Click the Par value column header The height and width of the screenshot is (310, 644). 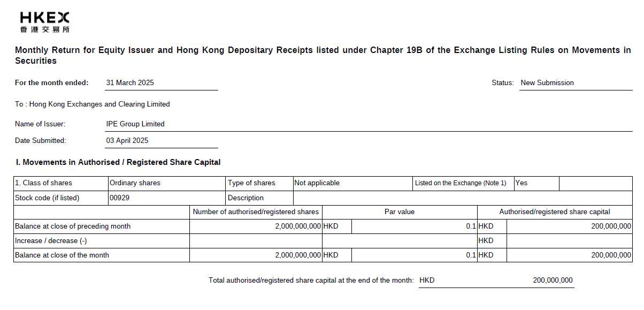click(400, 212)
